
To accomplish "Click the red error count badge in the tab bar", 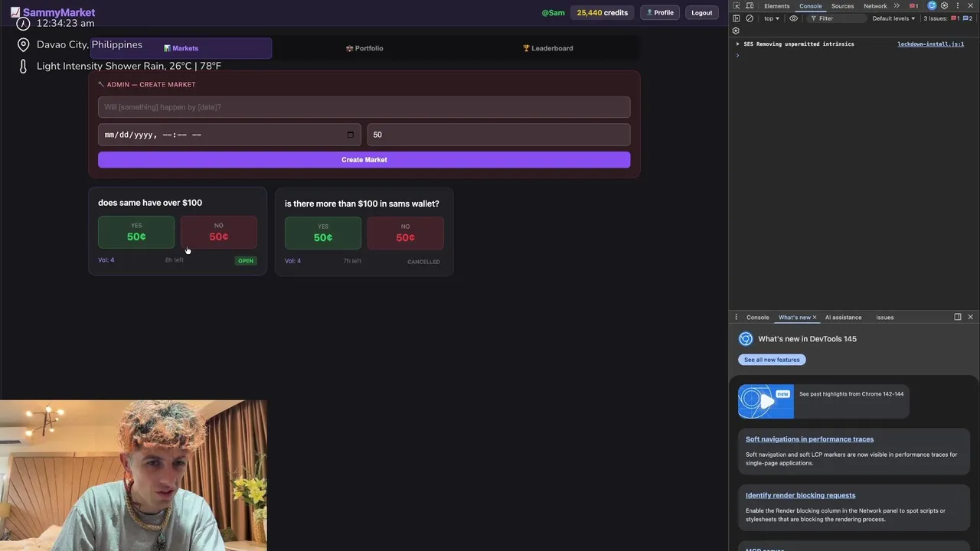I will click(913, 5).
